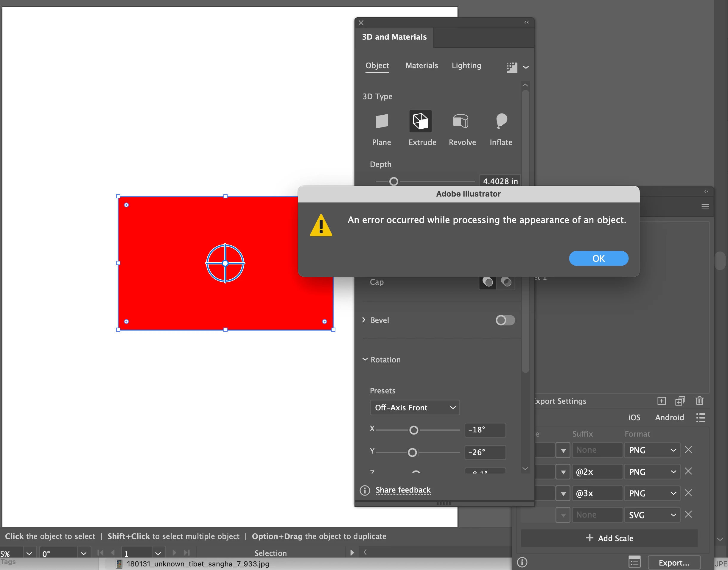
Task: Remove the @2x PNG scale row
Action: click(x=688, y=471)
